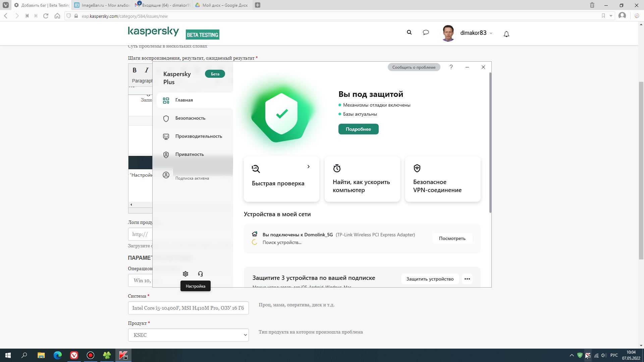Image resolution: width=644 pixels, height=362 pixels.
Task: Click the bookmark page icon
Action: click(x=603, y=16)
